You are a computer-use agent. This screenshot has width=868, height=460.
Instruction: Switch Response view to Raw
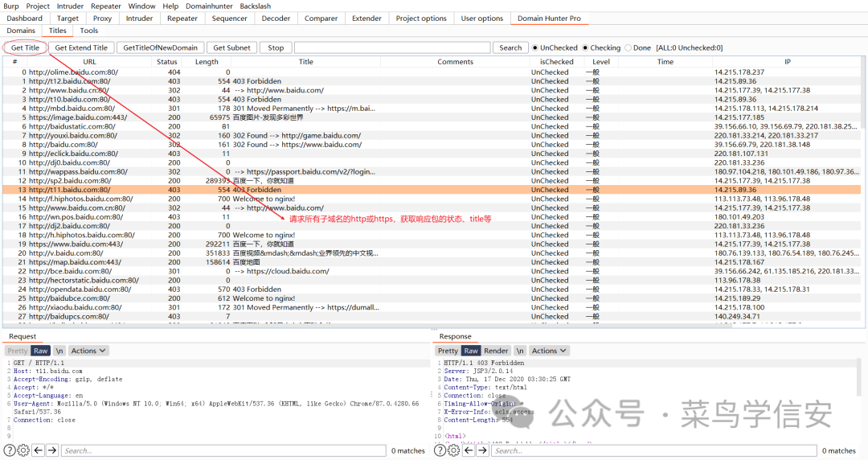coord(471,351)
